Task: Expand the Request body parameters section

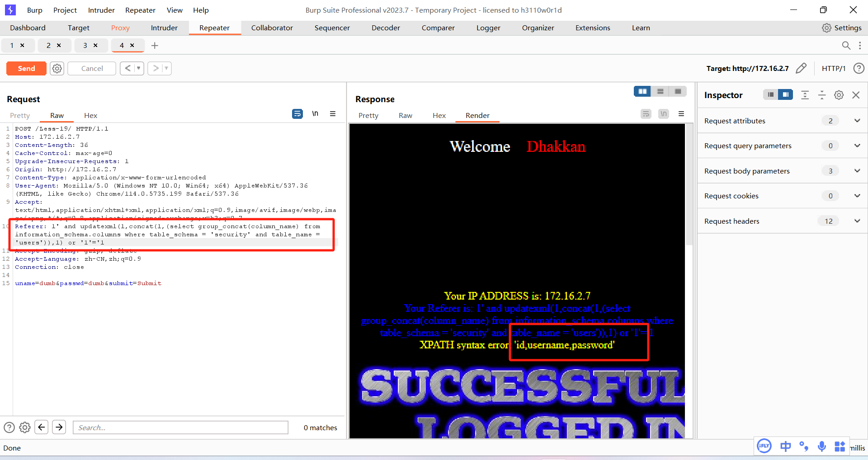Action: point(858,170)
